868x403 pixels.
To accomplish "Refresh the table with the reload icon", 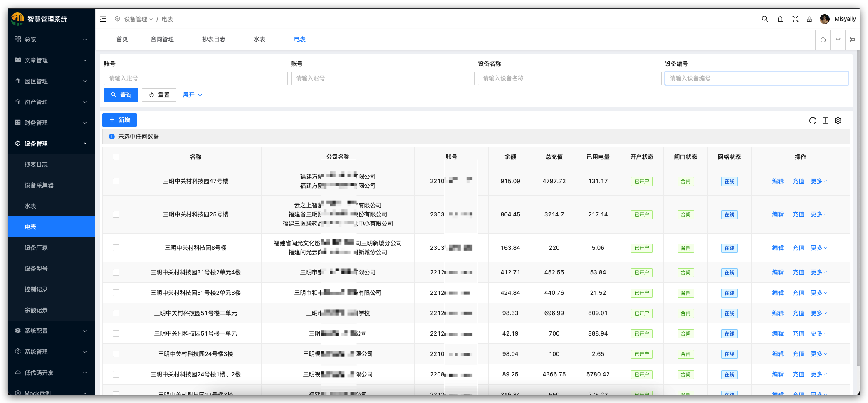I will (x=813, y=121).
